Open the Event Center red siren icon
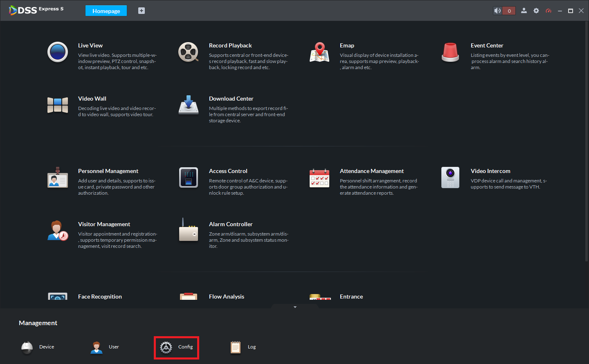 point(450,52)
